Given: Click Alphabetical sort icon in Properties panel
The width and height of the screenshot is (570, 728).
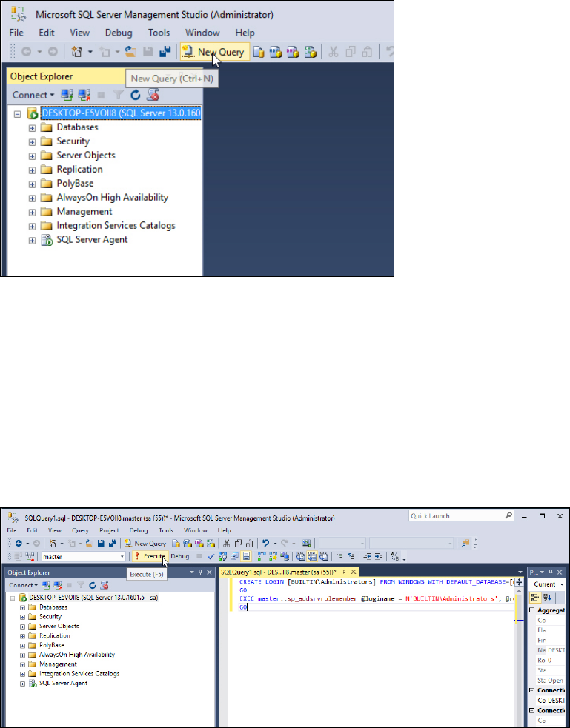Looking at the screenshot, I should (547, 598).
